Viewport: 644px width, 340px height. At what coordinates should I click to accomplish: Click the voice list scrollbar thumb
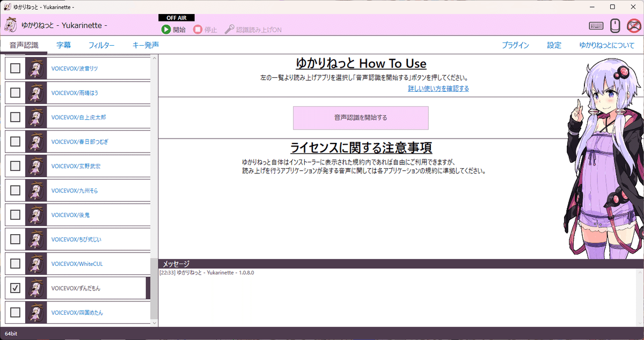[154, 289]
